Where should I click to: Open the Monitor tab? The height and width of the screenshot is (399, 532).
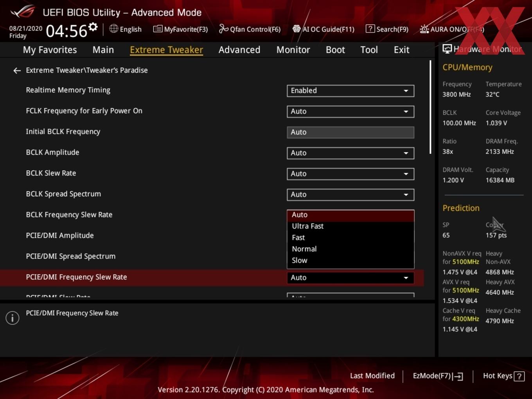[x=293, y=50]
